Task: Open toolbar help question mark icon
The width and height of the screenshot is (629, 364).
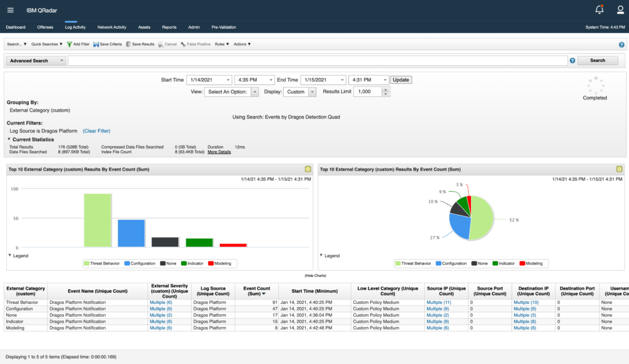Action: (622, 45)
